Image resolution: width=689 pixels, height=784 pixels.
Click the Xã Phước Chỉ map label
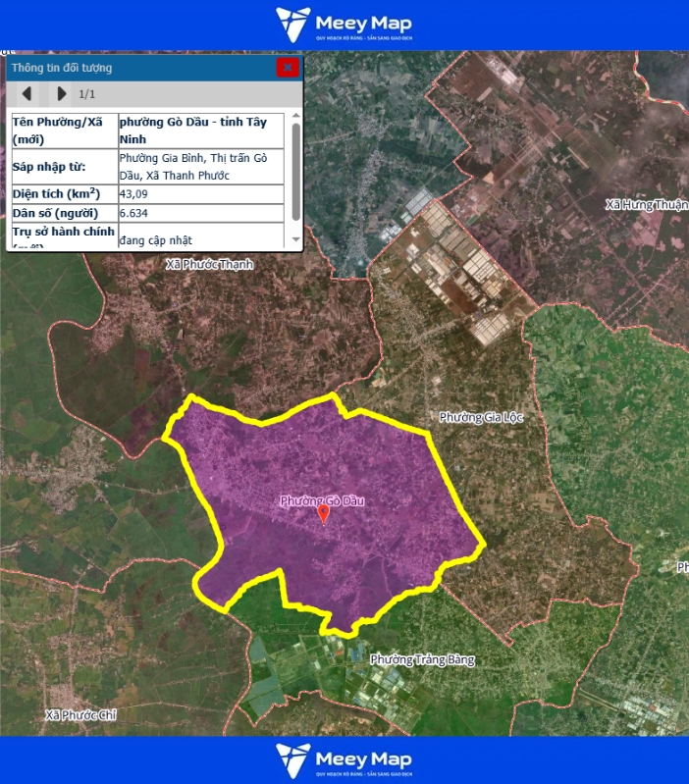(x=80, y=715)
